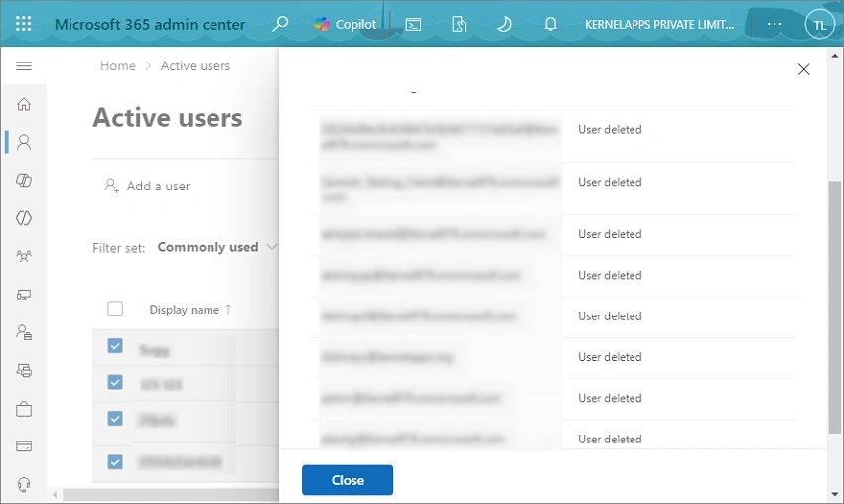Screen dimensions: 844x504
Task: Click the document release notes icon
Action: click(x=459, y=24)
